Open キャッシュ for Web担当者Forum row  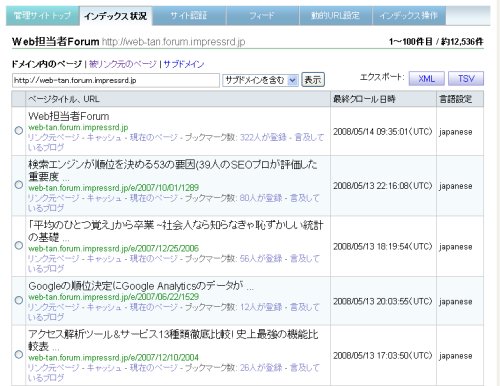click(104, 137)
